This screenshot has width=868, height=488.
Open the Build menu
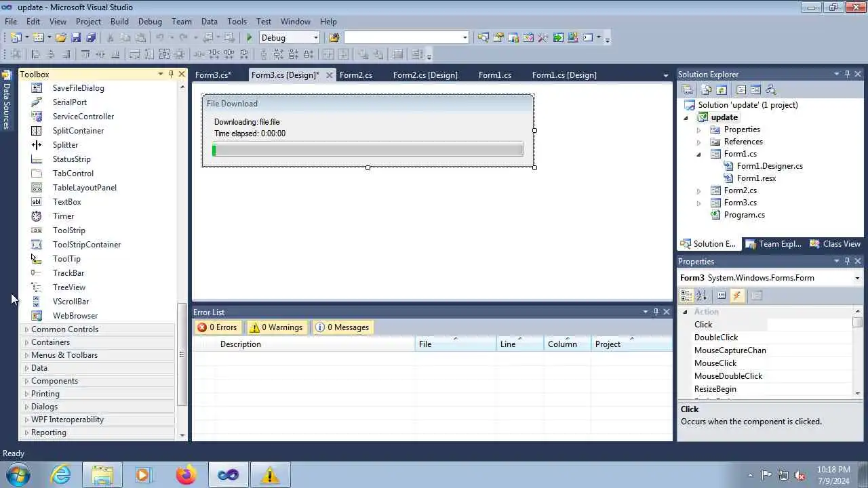[x=119, y=22]
